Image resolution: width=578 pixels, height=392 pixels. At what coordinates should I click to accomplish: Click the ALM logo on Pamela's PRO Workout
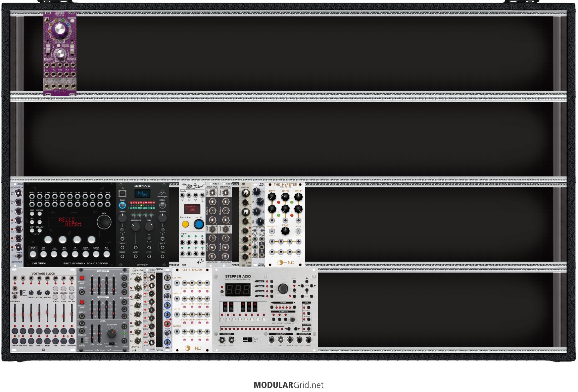[x=201, y=262]
